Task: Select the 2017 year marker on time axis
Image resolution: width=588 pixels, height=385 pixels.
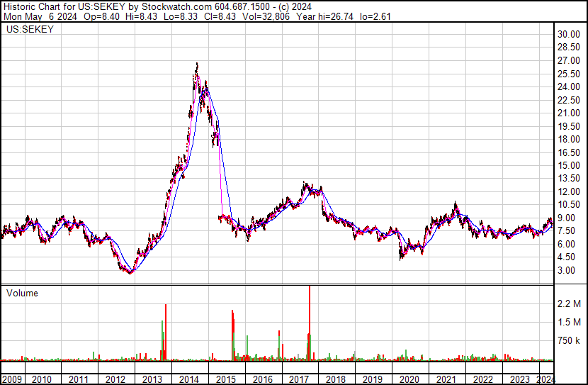Action: pos(299,379)
